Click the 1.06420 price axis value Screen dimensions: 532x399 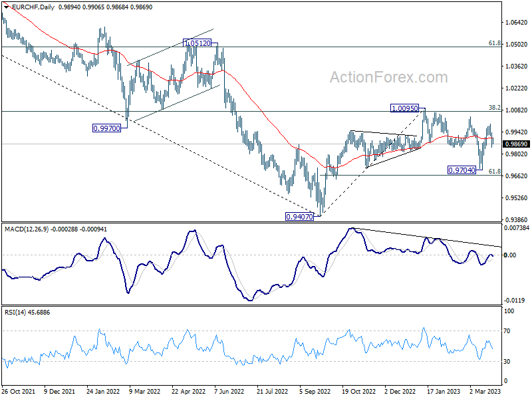click(516, 23)
